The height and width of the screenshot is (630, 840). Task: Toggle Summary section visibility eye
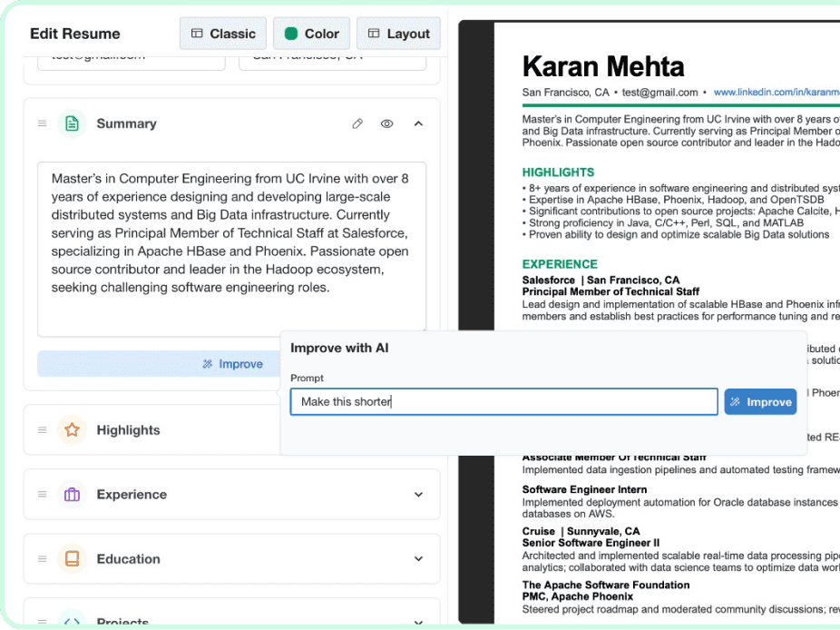(386, 123)
